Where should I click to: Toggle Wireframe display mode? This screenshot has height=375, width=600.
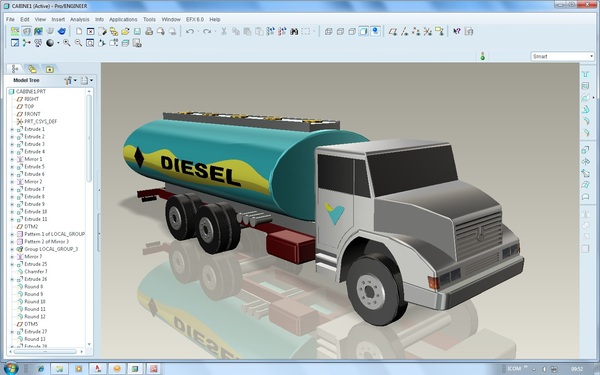328,31
